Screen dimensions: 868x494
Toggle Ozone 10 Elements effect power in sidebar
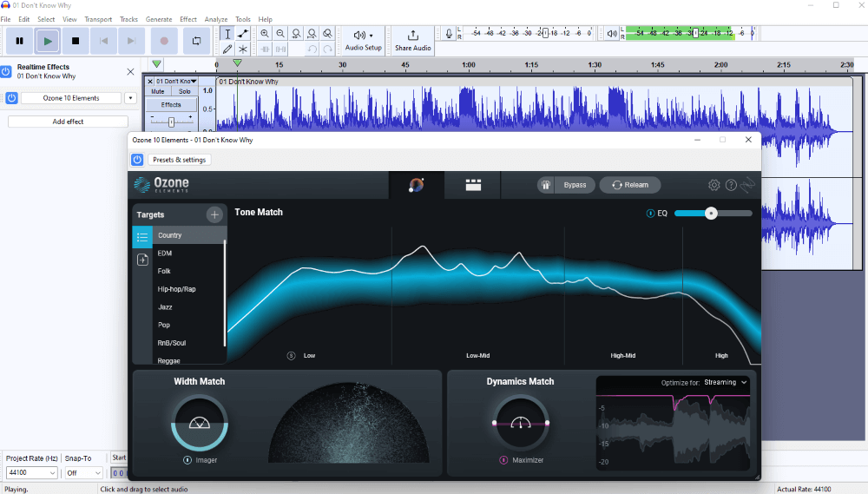click(11, 98)
